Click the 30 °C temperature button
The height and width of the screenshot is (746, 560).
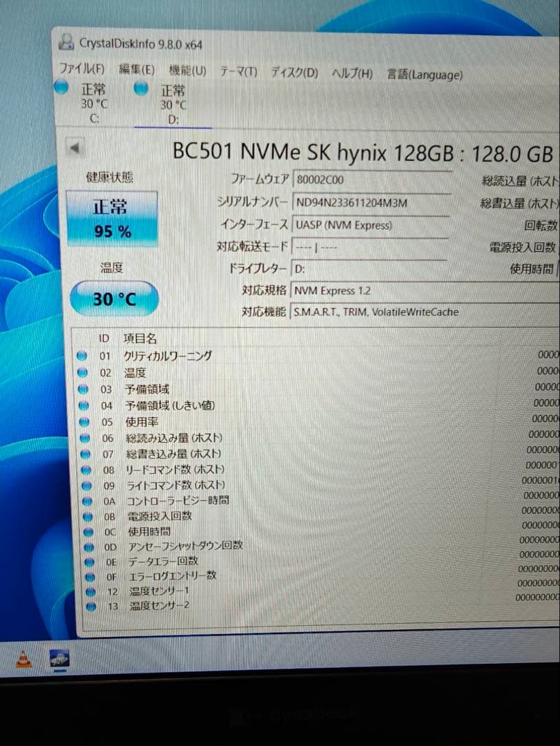click(114, 299)
